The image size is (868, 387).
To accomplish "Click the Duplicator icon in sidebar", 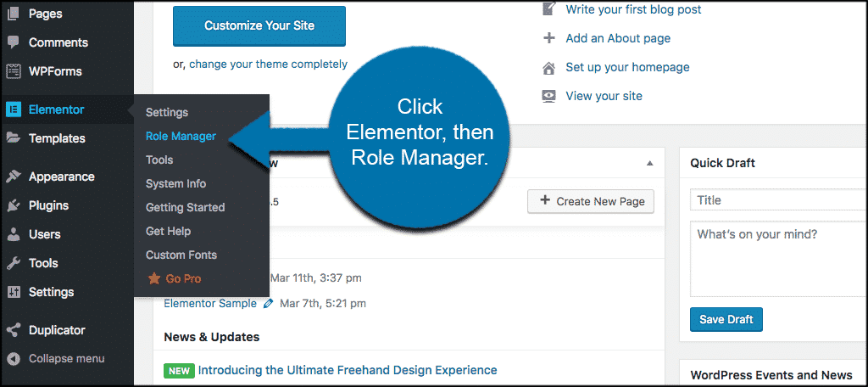I will [x=13, y=330].
